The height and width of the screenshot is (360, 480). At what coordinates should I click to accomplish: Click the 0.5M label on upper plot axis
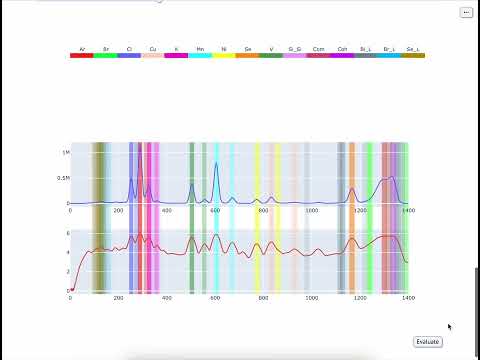pos(63,178)
